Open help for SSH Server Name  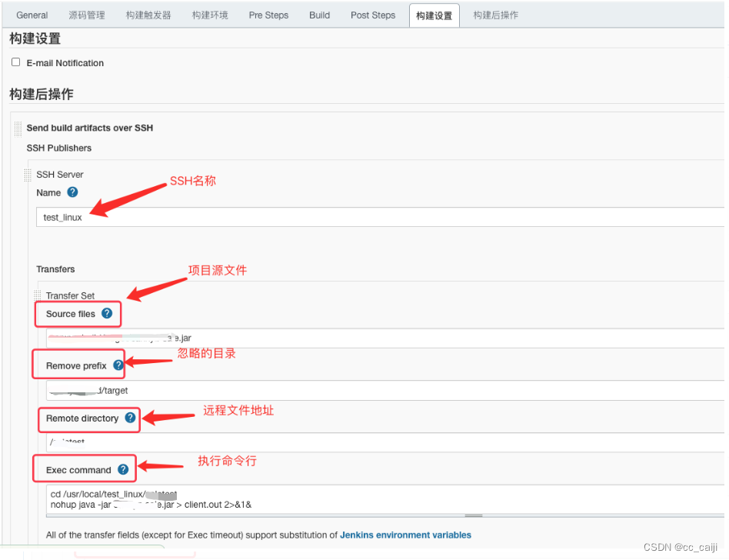tap(72, 192)
